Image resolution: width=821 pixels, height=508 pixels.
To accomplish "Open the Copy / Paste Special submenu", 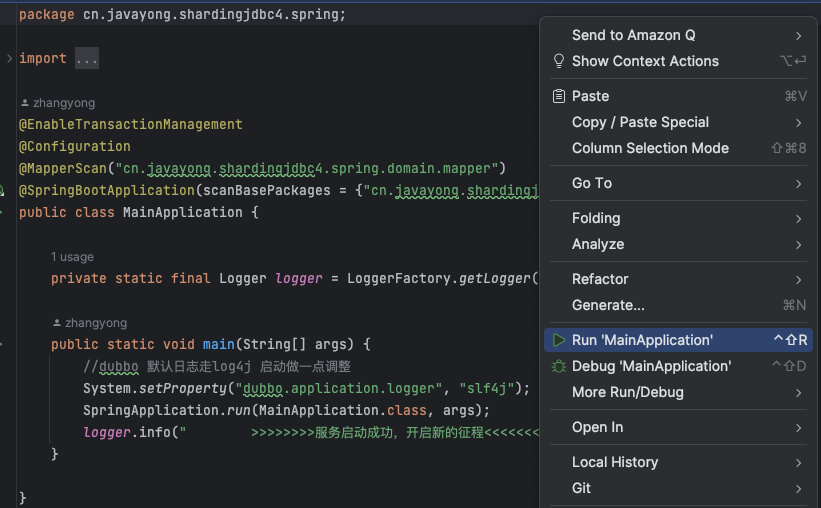I will 640,122.
